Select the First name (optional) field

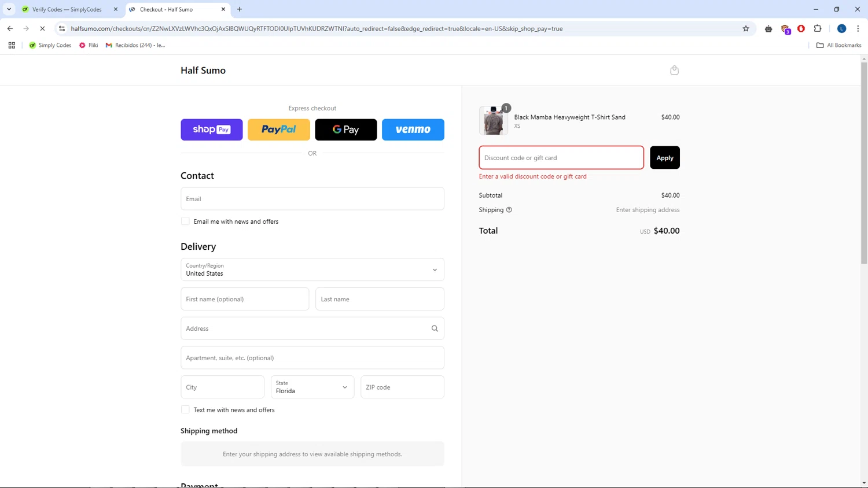click(245, 299)
